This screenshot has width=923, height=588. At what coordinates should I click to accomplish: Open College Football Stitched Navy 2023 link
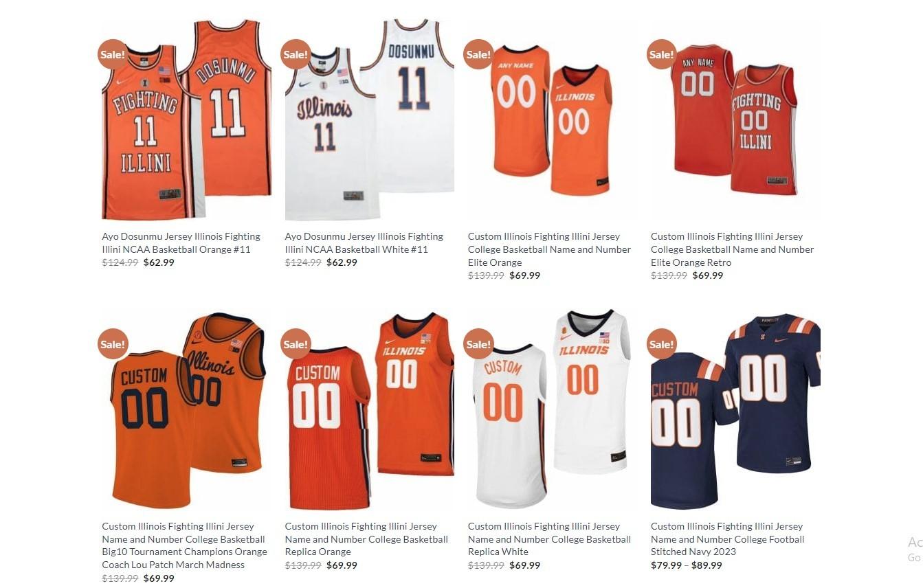(728, 539)
